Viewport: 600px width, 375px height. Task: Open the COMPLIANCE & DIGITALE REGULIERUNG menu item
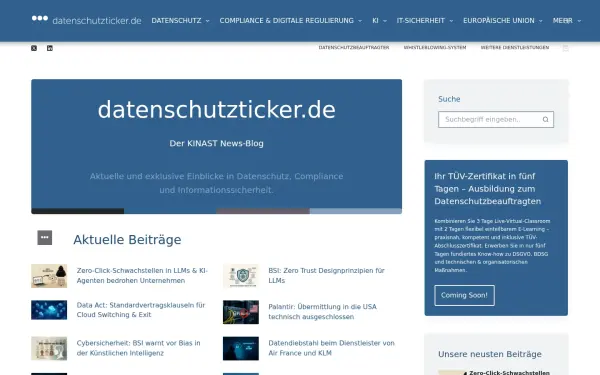point(287,21)
